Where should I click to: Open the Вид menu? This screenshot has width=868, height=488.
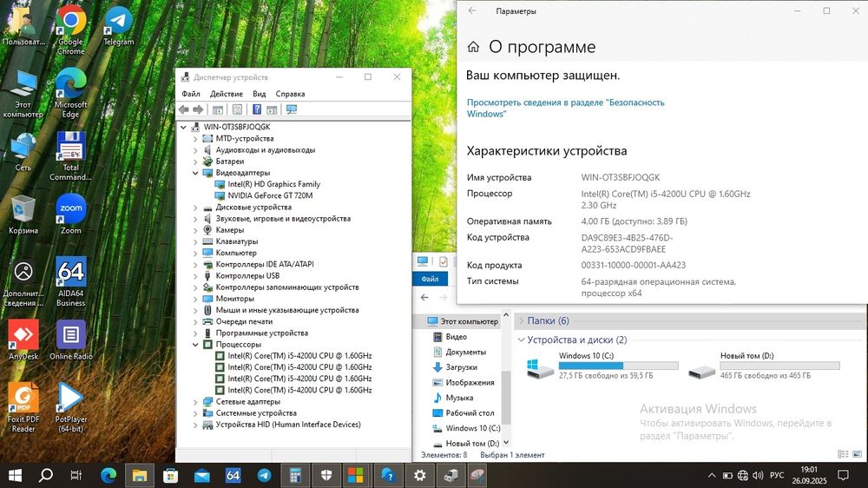click(259, 94)
